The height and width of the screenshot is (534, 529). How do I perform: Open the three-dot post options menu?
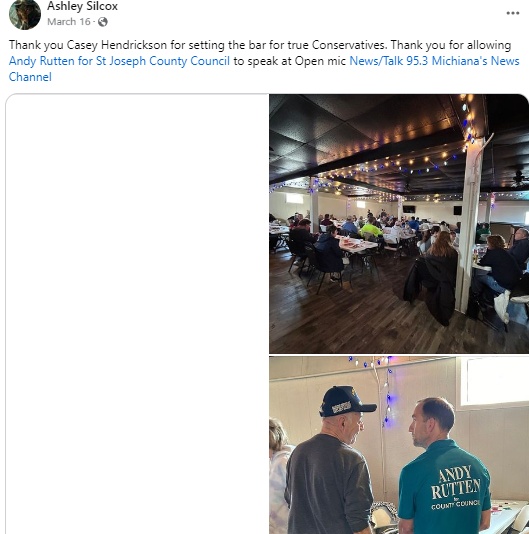[513, 13]
